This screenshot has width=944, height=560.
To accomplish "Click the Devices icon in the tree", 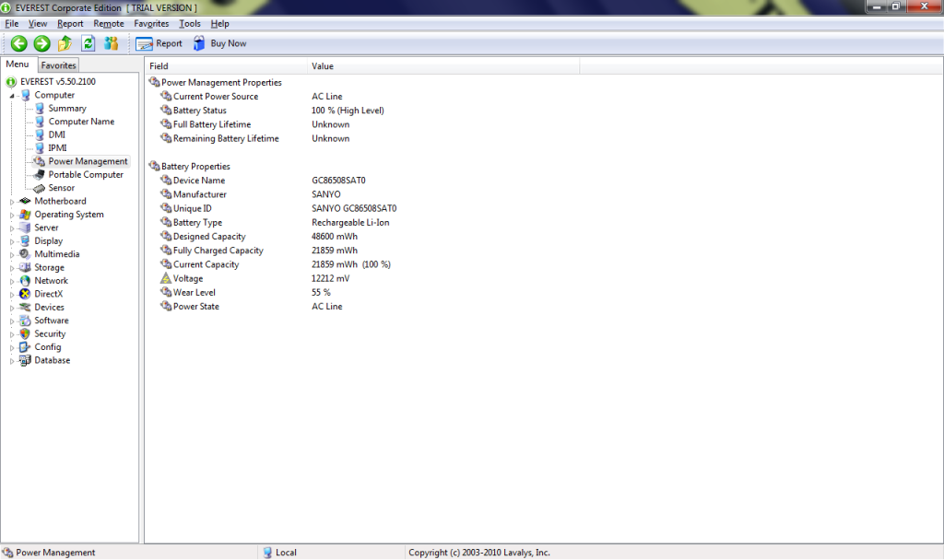I will tap(25, 307).
